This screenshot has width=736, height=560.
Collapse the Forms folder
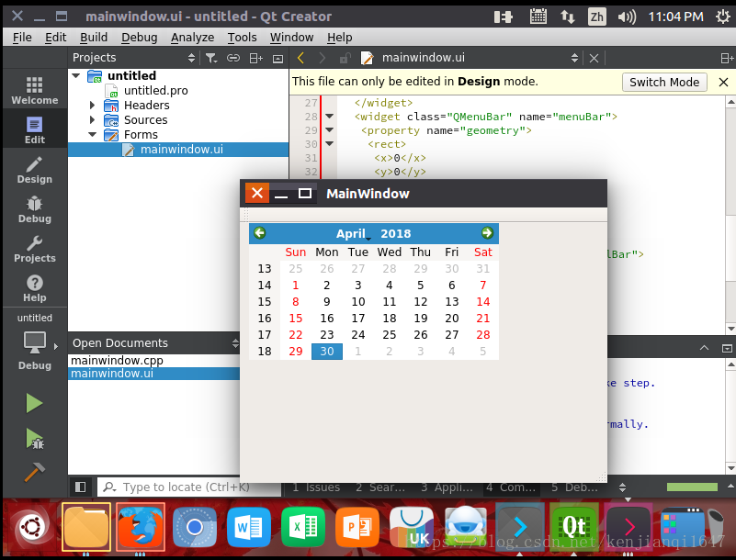93,135
